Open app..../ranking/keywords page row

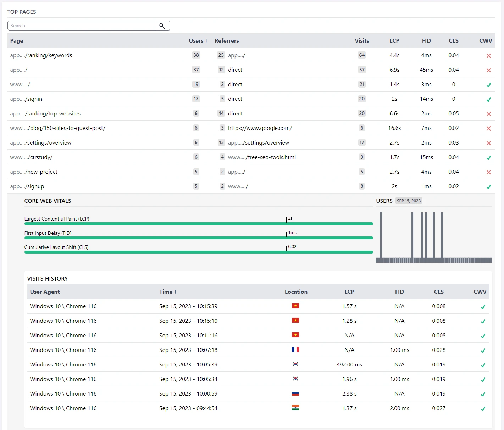pyautogui.click(x=251, y=55)
